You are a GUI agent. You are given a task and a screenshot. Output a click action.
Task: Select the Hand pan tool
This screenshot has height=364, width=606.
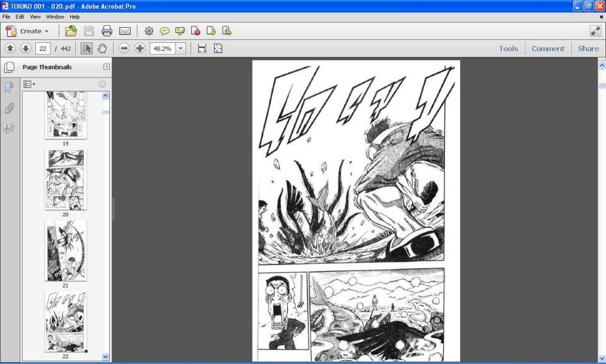tap(102, 49)
